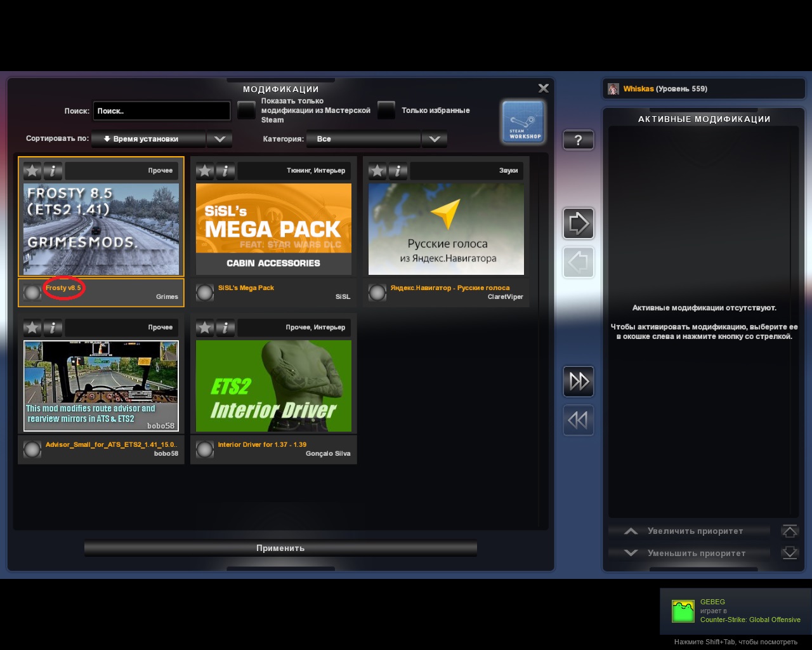
Task: Star the SiSL's Mega Pack mod
Action: (205, 171)
